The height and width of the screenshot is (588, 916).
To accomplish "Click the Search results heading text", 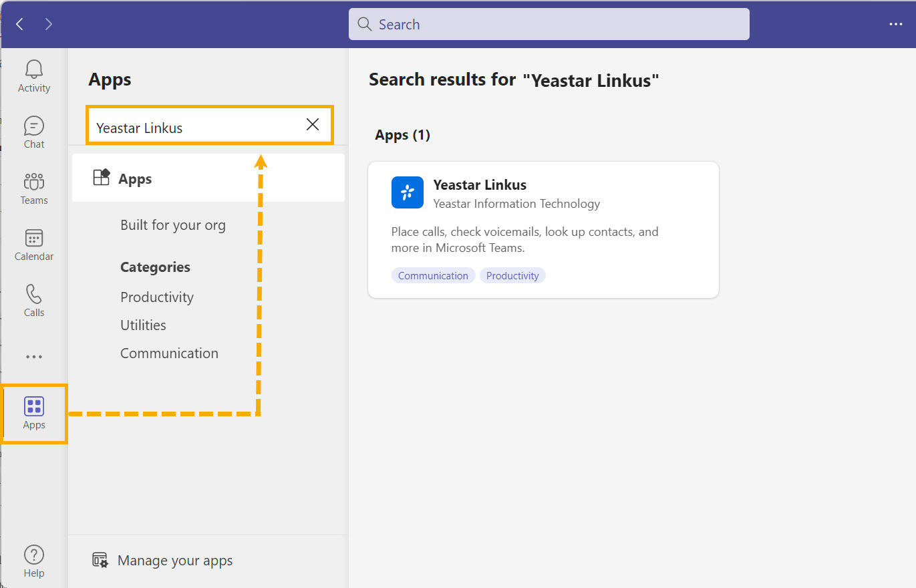I will click(514, 80).
